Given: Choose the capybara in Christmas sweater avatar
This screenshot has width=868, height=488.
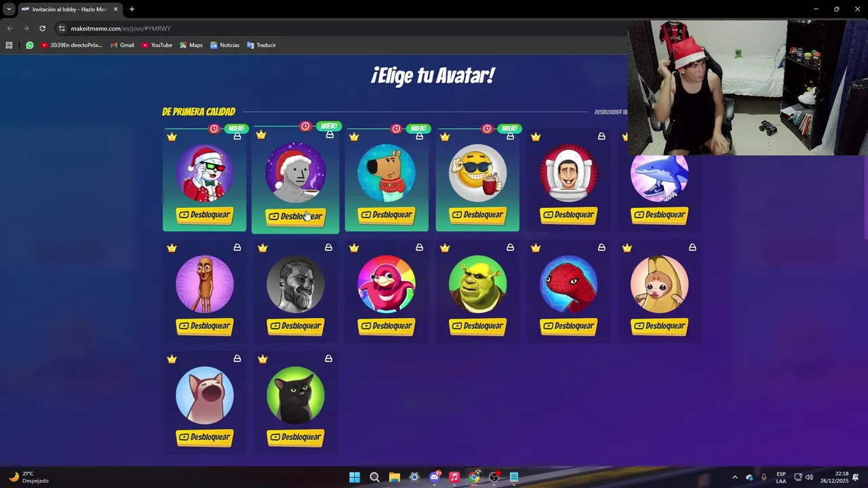Looking at the screenshot, I should point(387,173).
